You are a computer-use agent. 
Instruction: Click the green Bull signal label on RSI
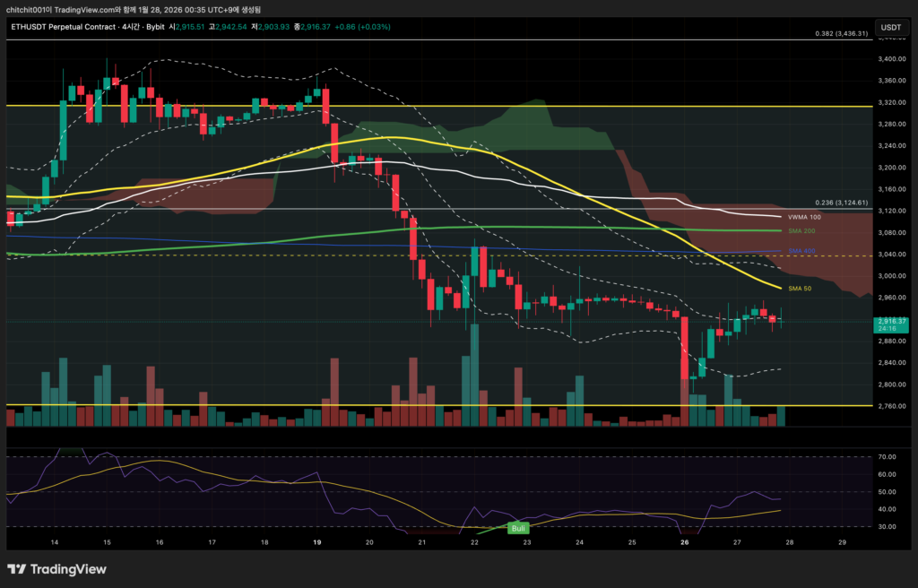tap(518, 528)
